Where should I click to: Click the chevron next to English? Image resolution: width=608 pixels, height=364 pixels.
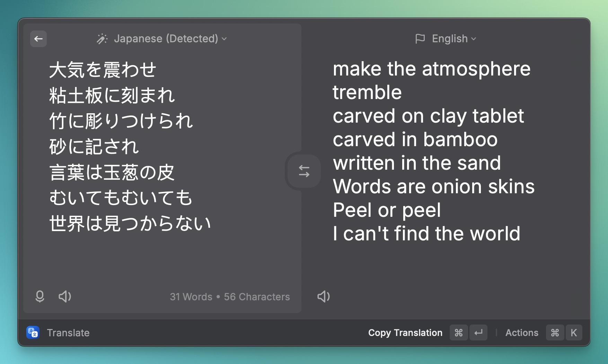[x=474, y=39]
